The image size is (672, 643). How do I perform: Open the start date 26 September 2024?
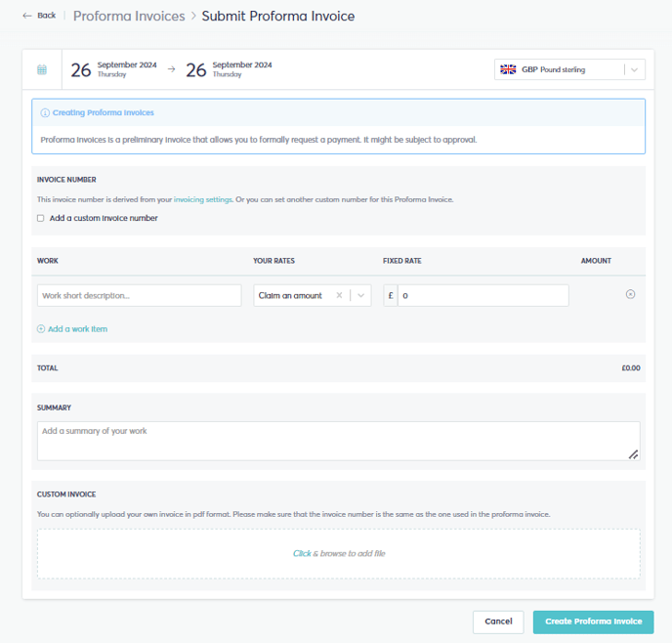[113, 69]
